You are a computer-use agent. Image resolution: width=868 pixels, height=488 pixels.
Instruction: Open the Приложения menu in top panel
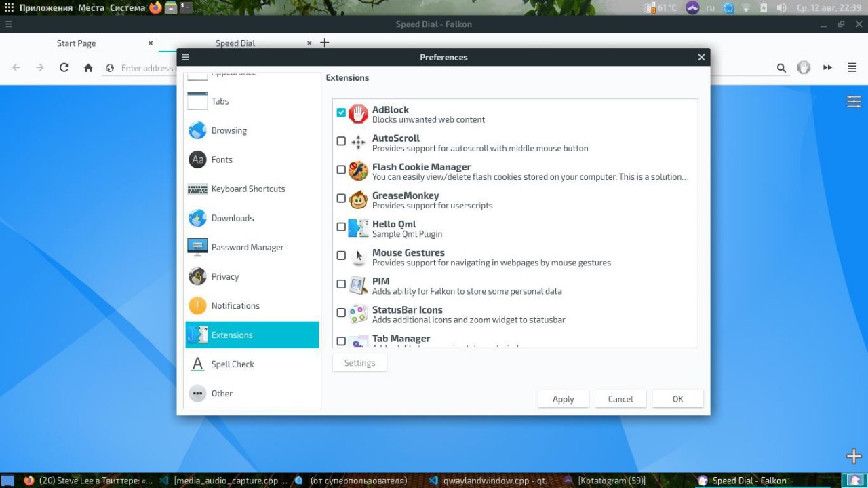click(x=46, y=7)
